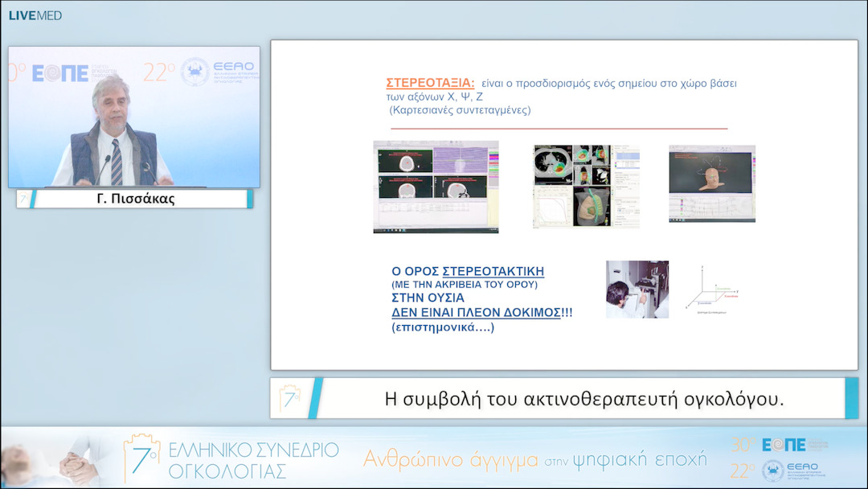
Task: Click the patient immobilization photo
Action: [637, 288]
